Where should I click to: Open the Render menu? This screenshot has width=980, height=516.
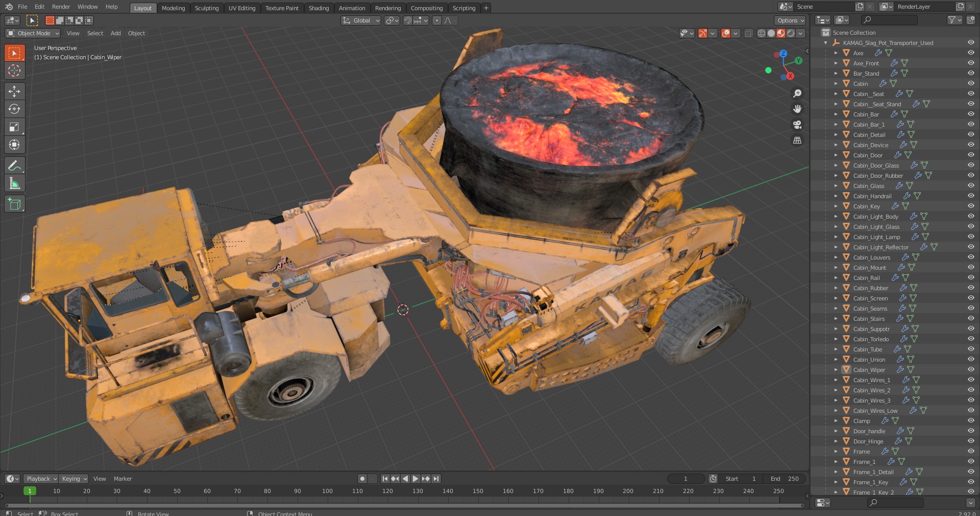click(x=61, y=7)
